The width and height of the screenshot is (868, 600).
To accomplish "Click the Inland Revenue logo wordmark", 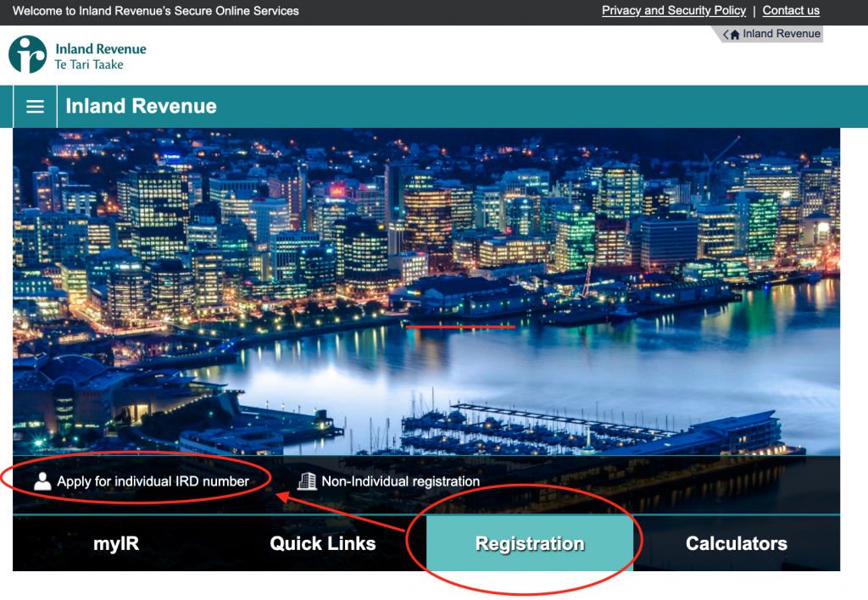I will (x=101, y=49).
